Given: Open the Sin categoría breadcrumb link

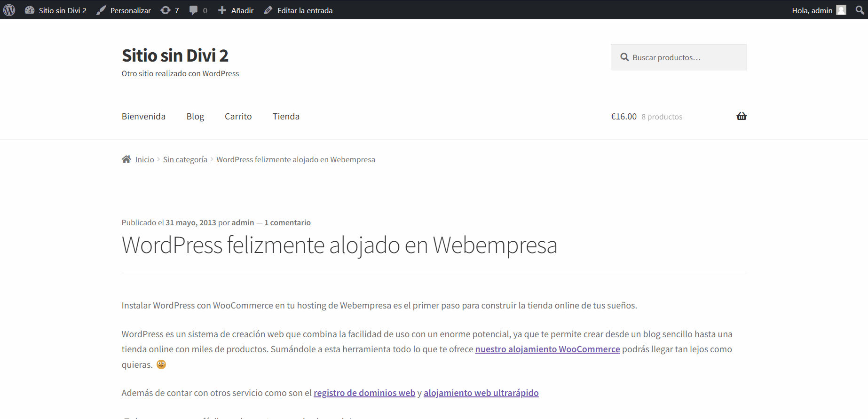Looking at the screenshot, I should [x=185, y=159].
